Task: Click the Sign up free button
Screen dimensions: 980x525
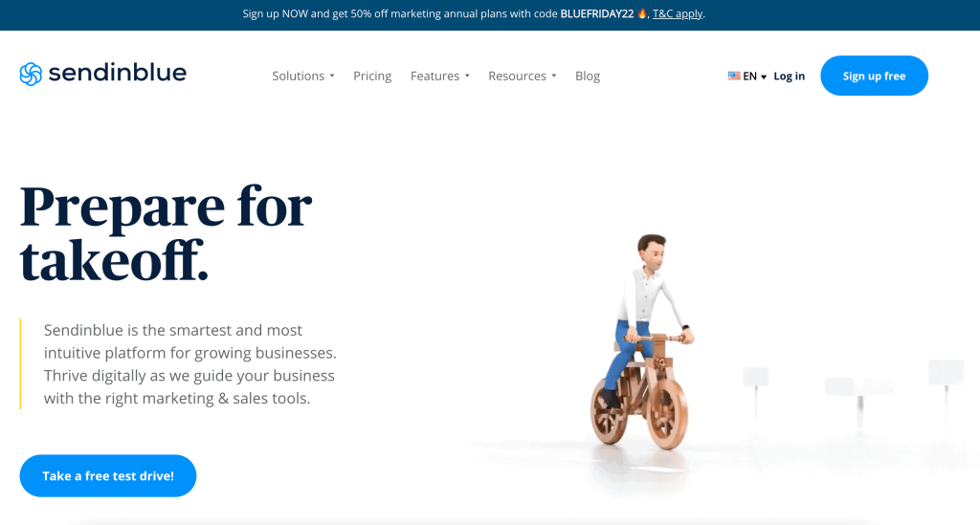Action: pos(875,76)
